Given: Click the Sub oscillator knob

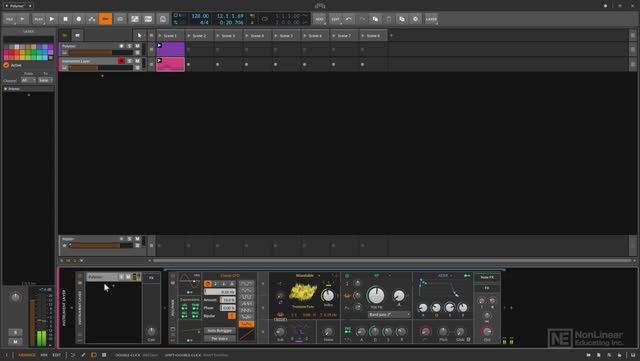Looking at the screenshot, I should coord(280,332).
